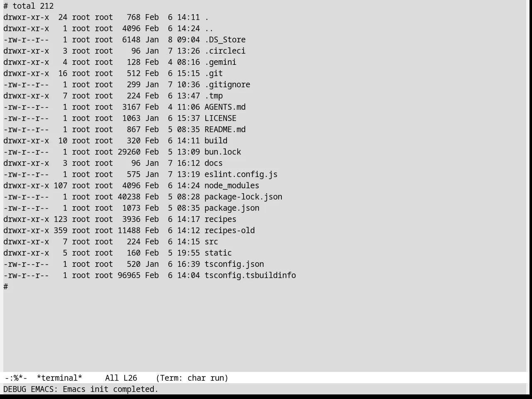Click the *terminal* buffer name in mode line
This screenshot has width=532, height=399.
[x=59, y=378]
